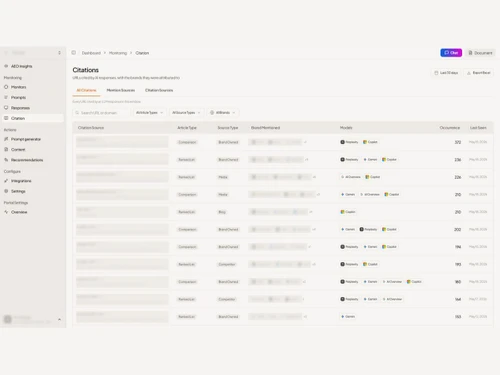Launch the Prompt generator icon

pyautogui.click(x=6, y=139)
